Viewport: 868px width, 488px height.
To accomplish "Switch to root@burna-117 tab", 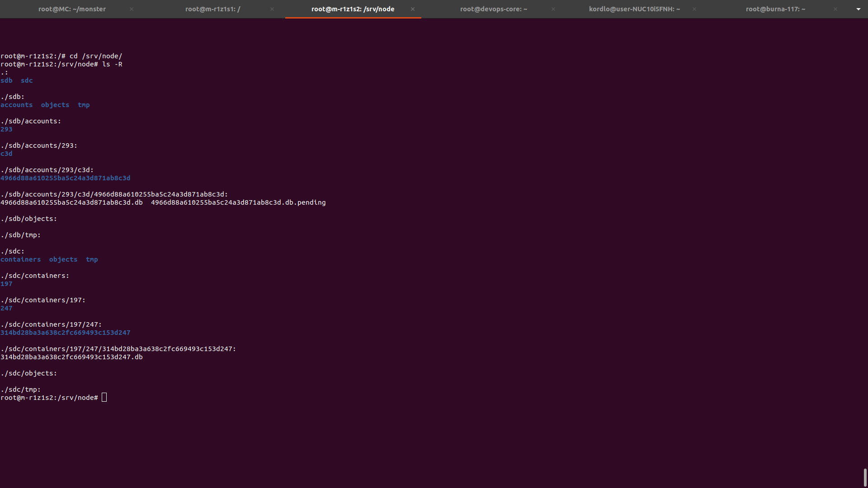I will [775, 9].
